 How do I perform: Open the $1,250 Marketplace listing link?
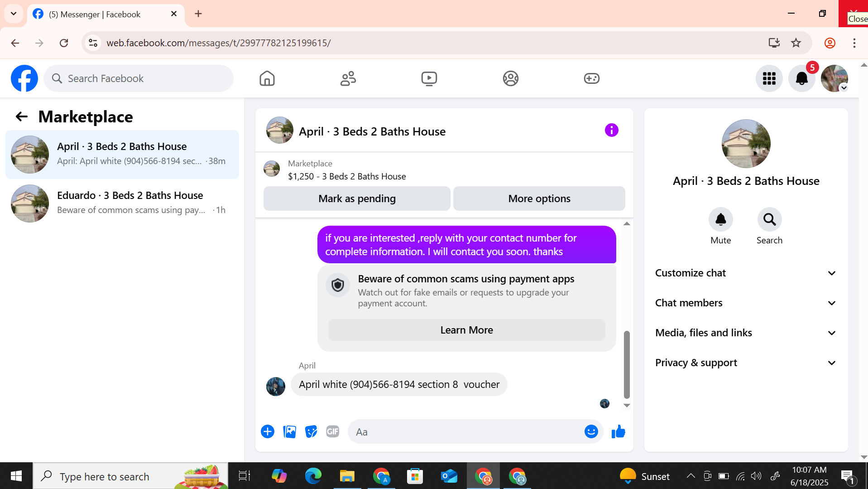347,176
